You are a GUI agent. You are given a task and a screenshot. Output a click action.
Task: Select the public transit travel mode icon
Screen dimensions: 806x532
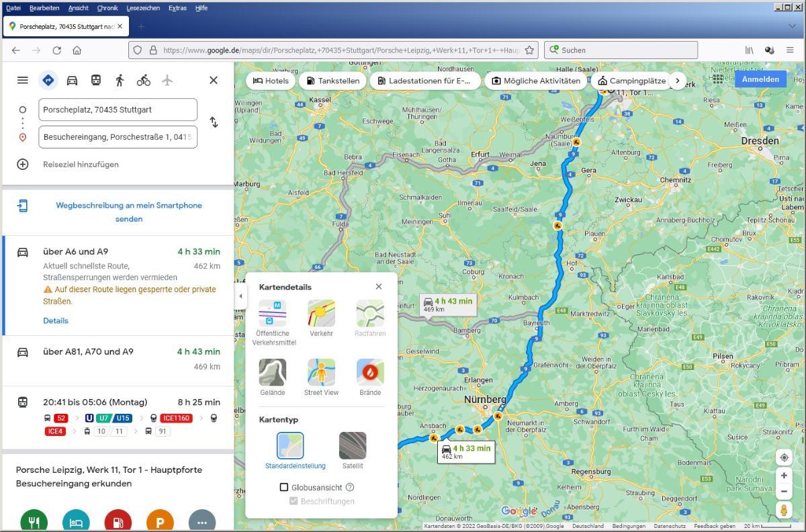[96, 81]
